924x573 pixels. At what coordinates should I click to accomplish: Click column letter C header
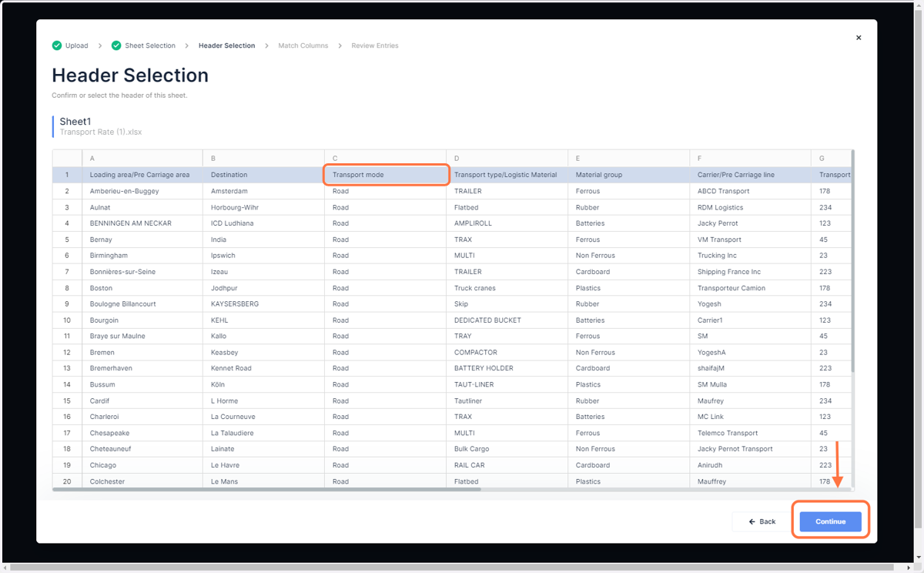[385, 158]
